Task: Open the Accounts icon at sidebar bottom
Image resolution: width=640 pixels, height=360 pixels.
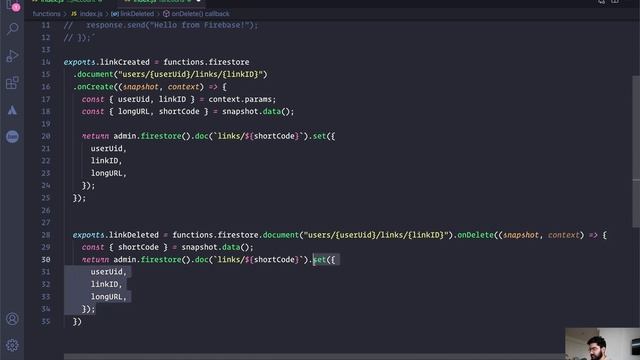Action: [12, 319]
